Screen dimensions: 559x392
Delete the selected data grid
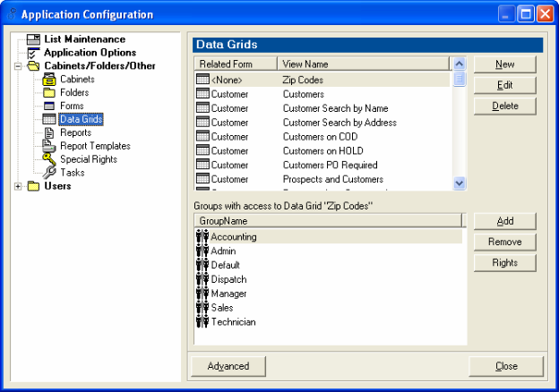[505, 107]
